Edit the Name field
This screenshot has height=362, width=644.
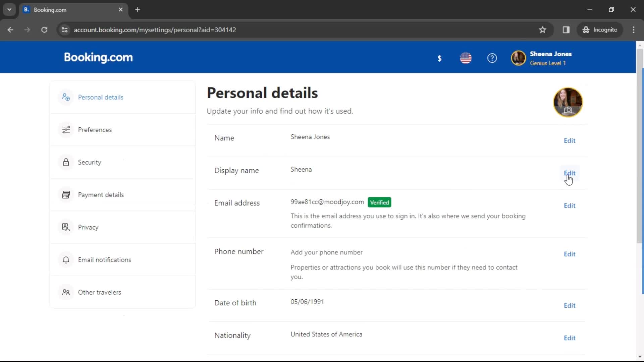(570, 140)
